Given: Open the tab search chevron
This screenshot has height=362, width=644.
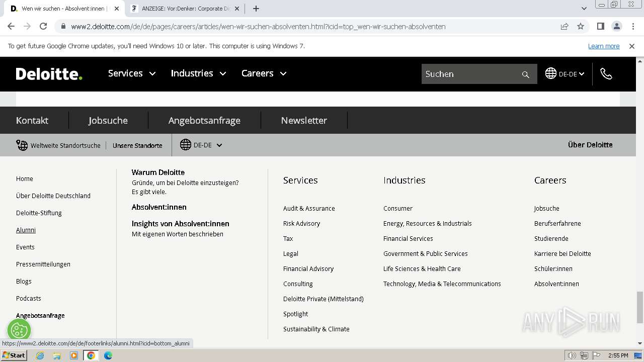Looking at the screenshot, I should pos(584,9).
